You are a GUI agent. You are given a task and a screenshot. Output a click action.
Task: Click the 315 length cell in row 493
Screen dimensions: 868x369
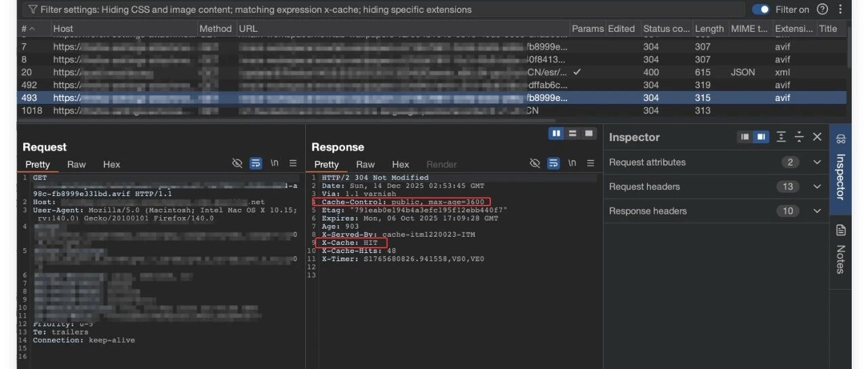pos(703,98)
